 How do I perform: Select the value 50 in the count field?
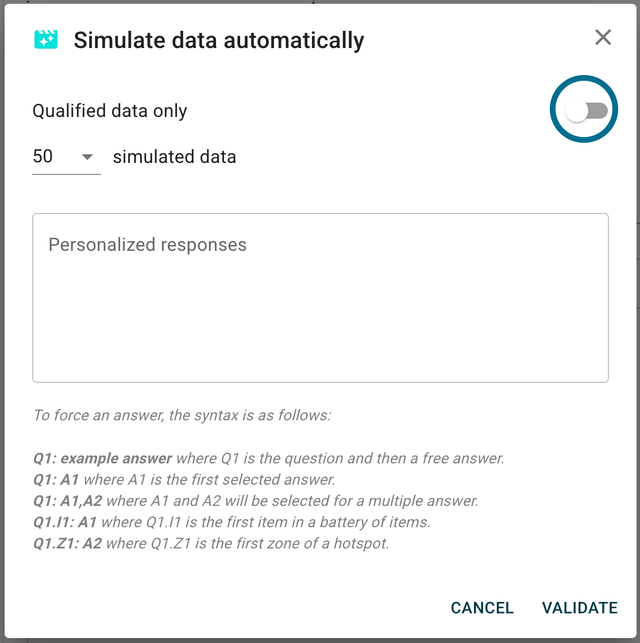[43, 157]
